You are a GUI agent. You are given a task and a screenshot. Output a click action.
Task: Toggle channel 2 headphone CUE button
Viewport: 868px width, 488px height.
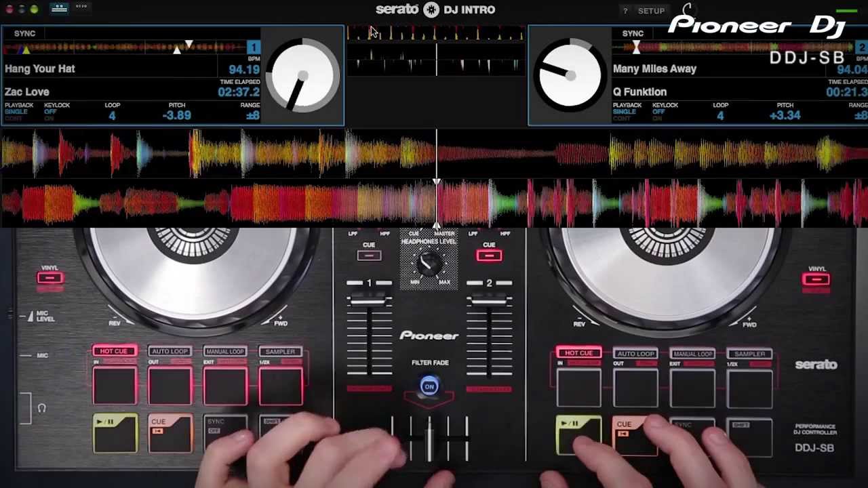click(x=489, y=256)
